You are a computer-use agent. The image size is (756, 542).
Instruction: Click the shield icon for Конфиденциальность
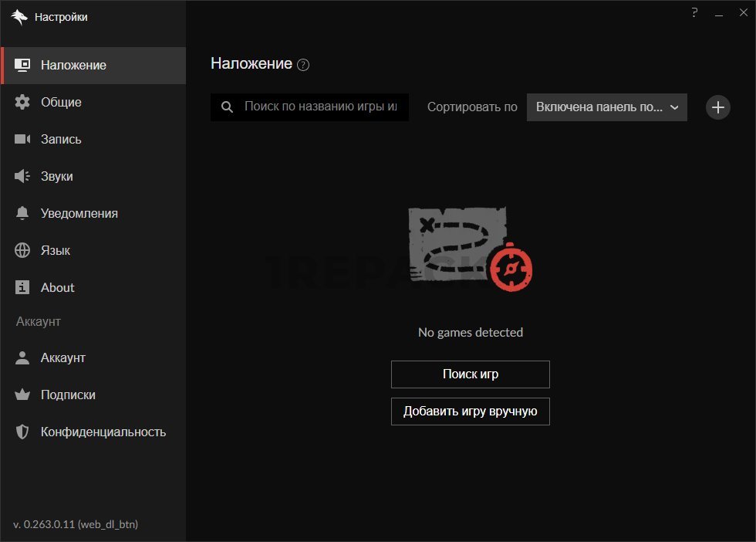point(22,432)
